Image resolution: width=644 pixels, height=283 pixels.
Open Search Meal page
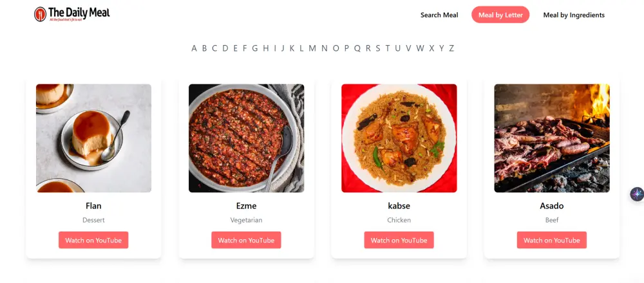pos(439,15)
